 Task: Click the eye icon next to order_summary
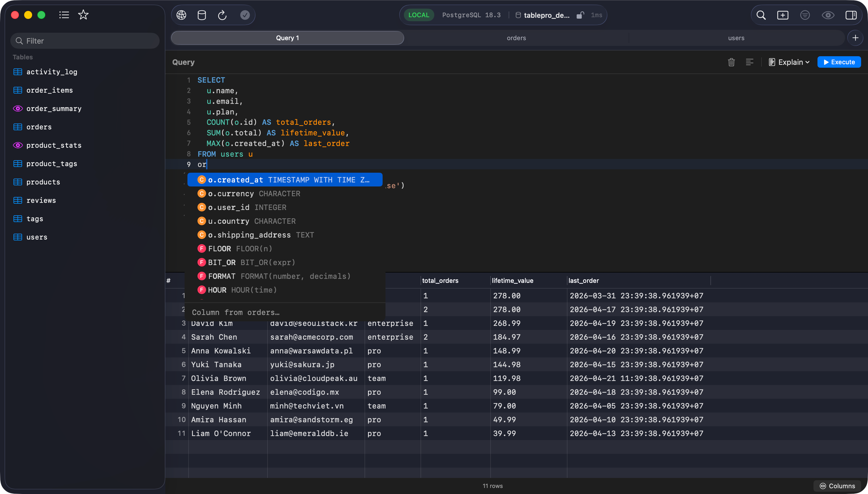pyautogui.click(x=18, y=108)
